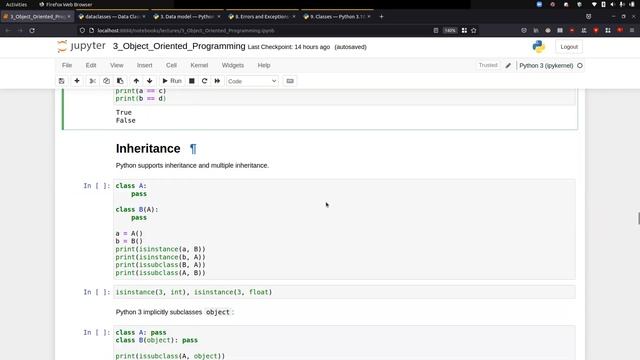Viewport: 640px width, 360px height.
Task: Paste cells below icon
Action: [120, 81]
